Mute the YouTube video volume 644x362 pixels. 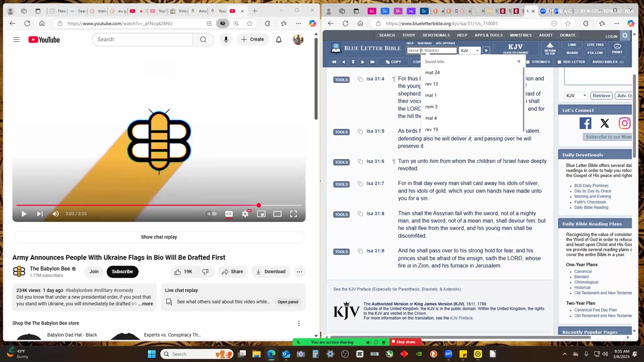click(x=55, y=214)
